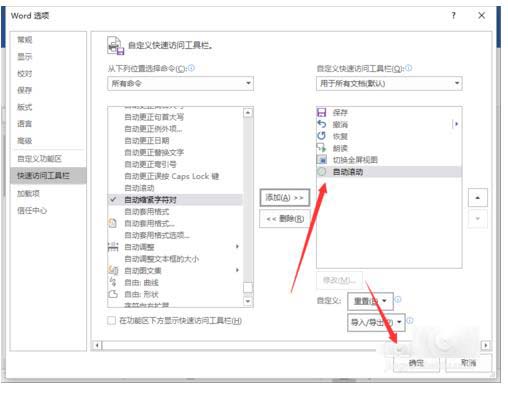The width and height of the screenshot is (508, 395).
Task: Click the info icon next to 重置 button
Action: tap(398, 299)
